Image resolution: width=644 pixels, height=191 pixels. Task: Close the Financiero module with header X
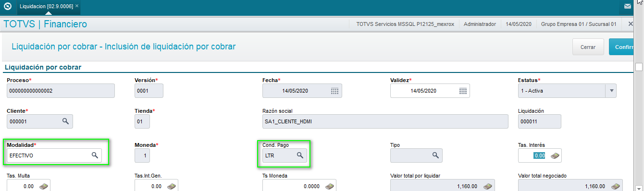click(631, 24)
